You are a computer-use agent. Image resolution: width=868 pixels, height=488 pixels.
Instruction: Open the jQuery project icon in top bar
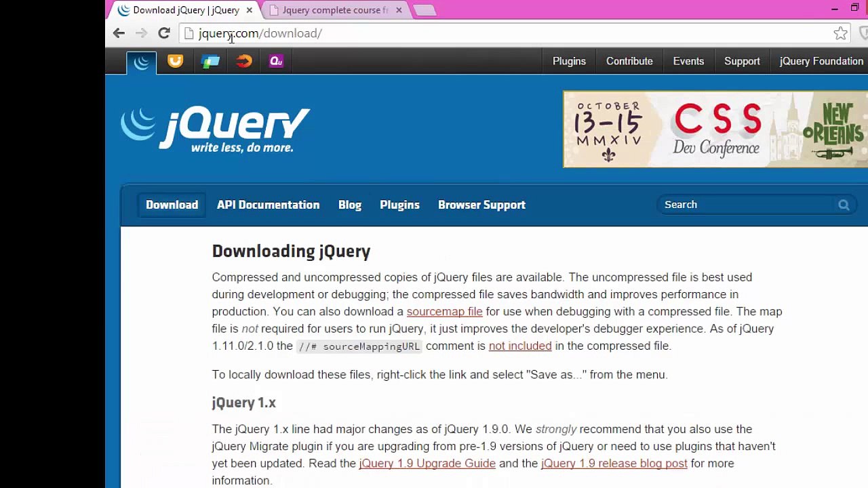(141, 62)
